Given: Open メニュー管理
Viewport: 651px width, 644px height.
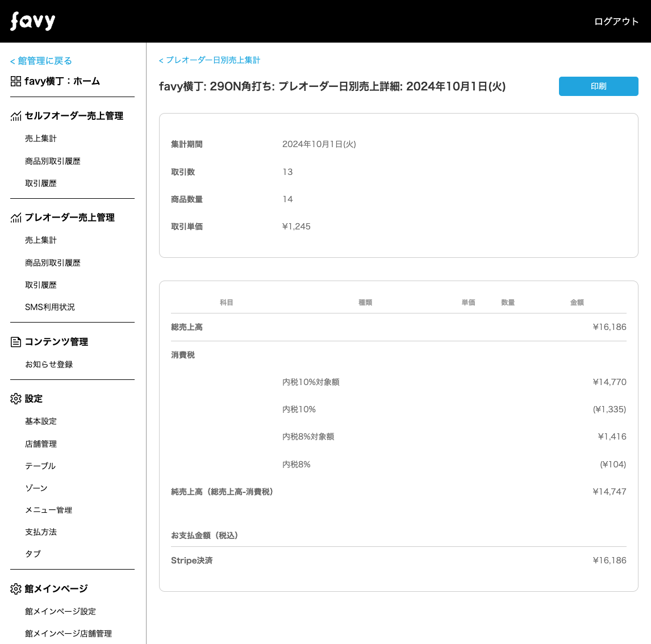Looking at the screenshot, I should 49,510.
